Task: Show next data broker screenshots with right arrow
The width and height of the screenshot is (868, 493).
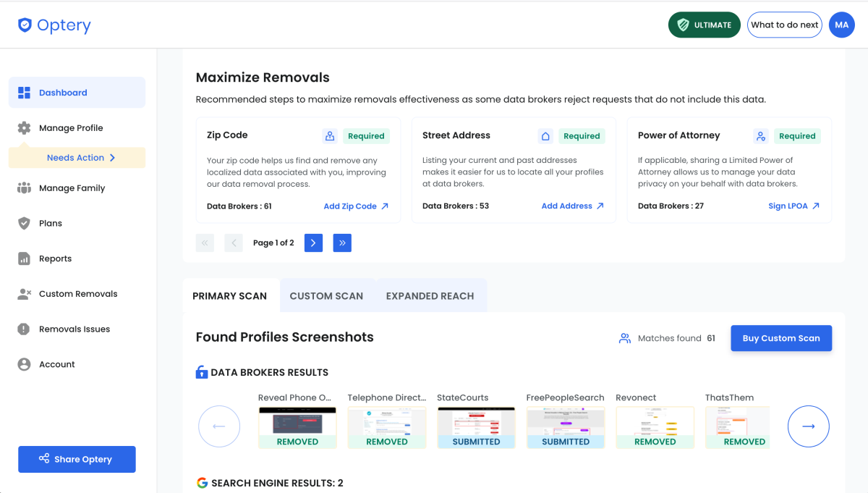Action: pos(809,426)
